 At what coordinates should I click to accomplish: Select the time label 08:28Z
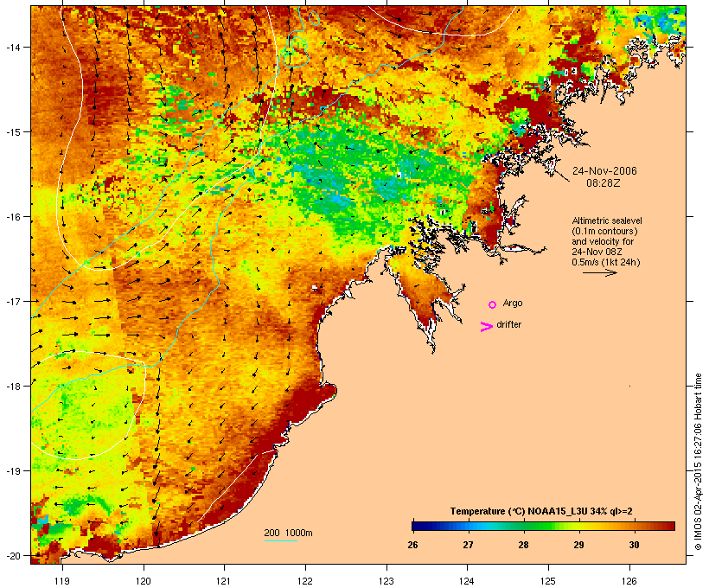604,183
